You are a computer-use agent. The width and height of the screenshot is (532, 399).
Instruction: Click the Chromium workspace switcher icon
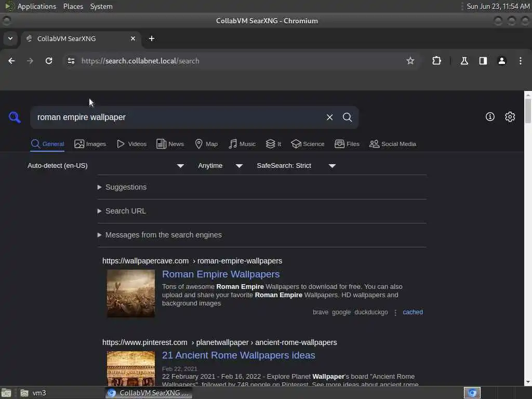point(472,393)
